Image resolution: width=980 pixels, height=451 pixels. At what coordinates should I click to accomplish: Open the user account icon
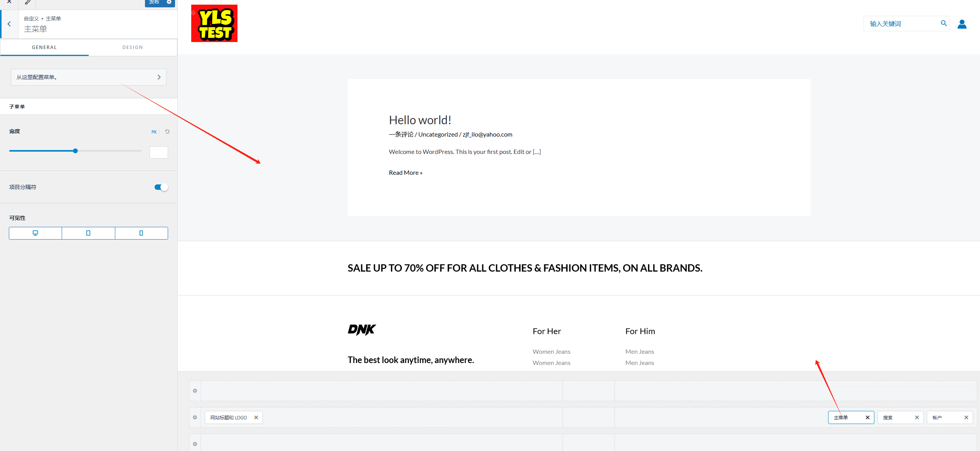[x=962, y=24]
